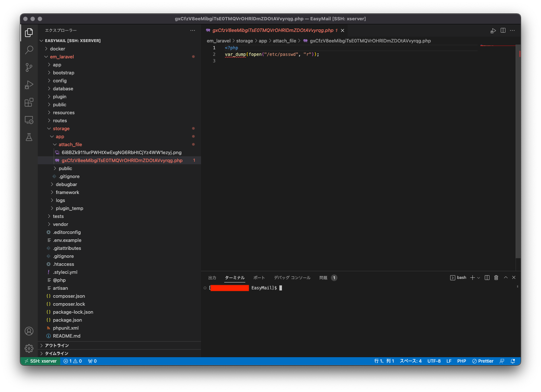Open the Run and Debug view
This screenshot has width=541, height=392.
coord(29,85)
